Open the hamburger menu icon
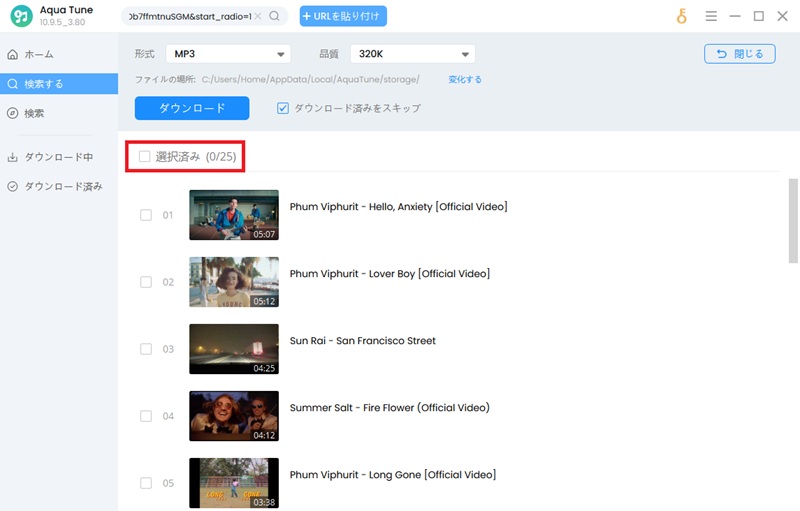 click(x=711, y=16)
